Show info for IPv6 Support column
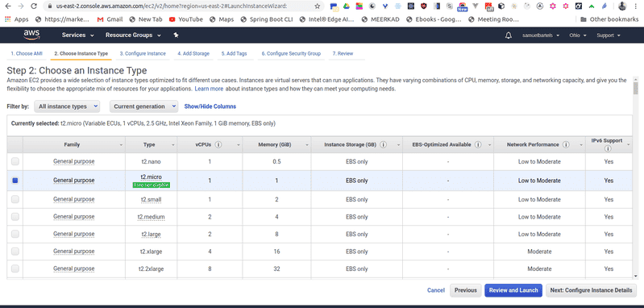644x308 pixels. tap(607, 148)
